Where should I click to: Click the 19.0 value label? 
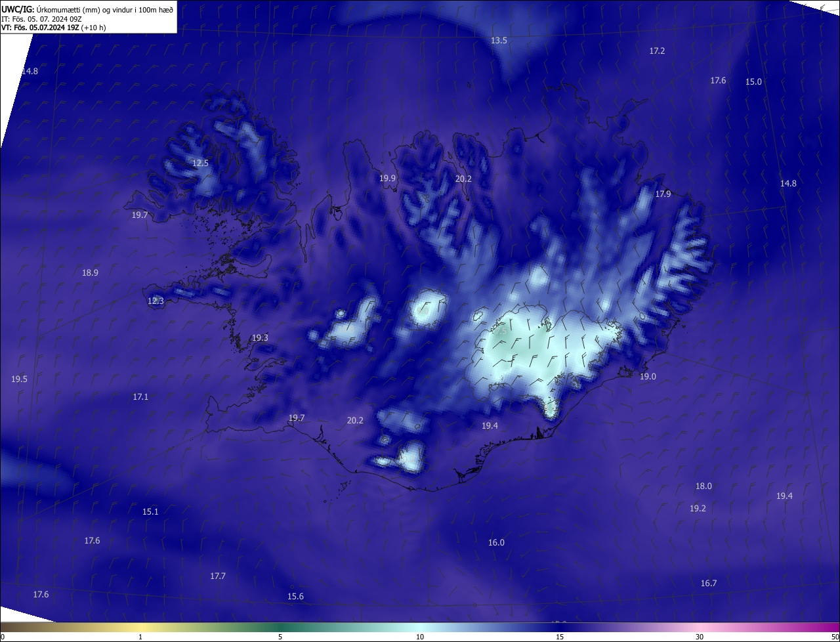(x=648, y=377)
